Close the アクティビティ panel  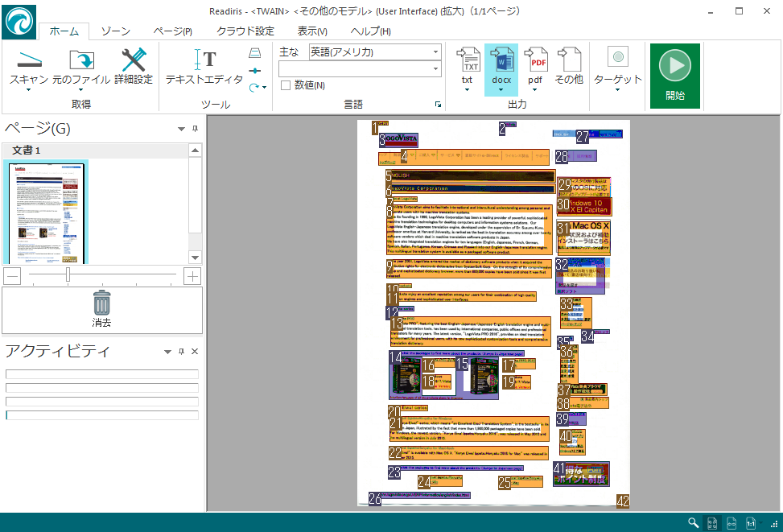pos(195,352)
